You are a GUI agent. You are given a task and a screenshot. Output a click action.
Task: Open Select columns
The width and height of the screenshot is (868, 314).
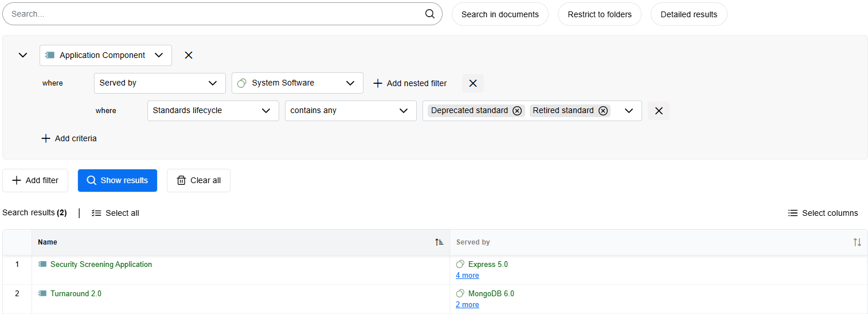click(823, 213)
